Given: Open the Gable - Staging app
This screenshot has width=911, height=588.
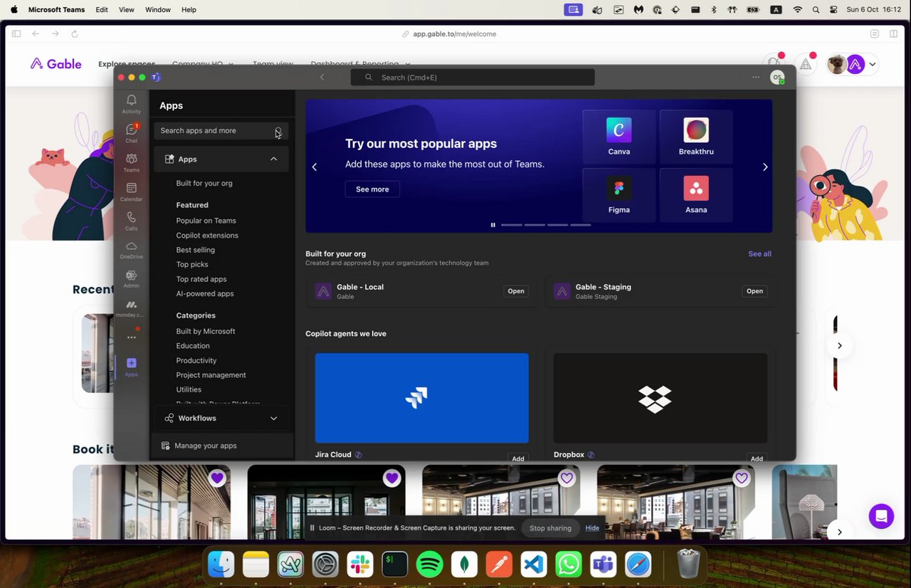Looking at the screenshot, I should [754, 291].
